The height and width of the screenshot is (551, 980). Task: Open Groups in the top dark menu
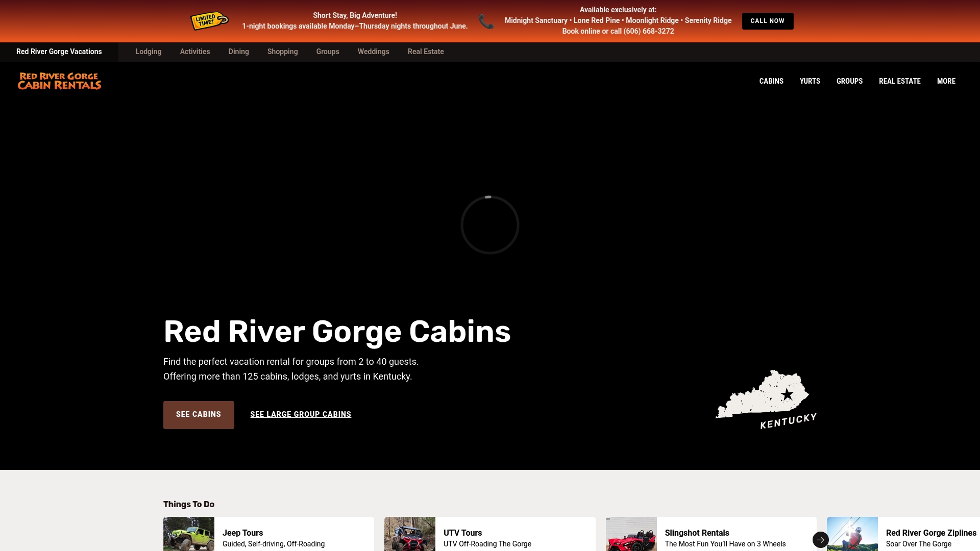[328, 52]
